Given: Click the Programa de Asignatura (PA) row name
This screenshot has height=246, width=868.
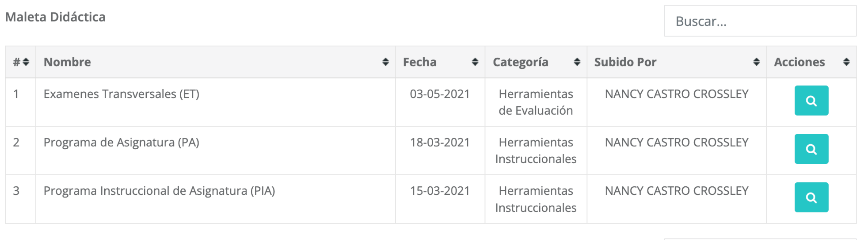Looking at the screenshot, I should coord(121,143).
